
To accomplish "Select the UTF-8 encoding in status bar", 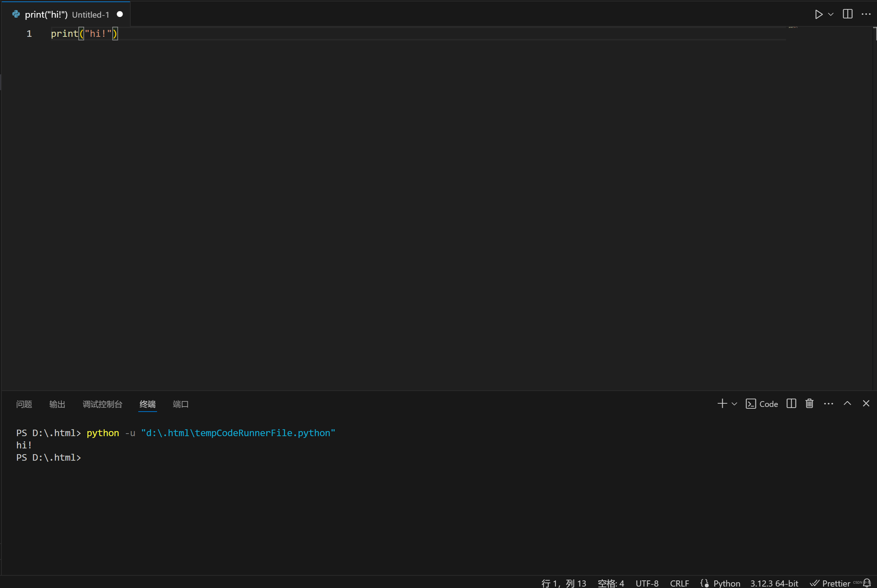I will [647, 583].
